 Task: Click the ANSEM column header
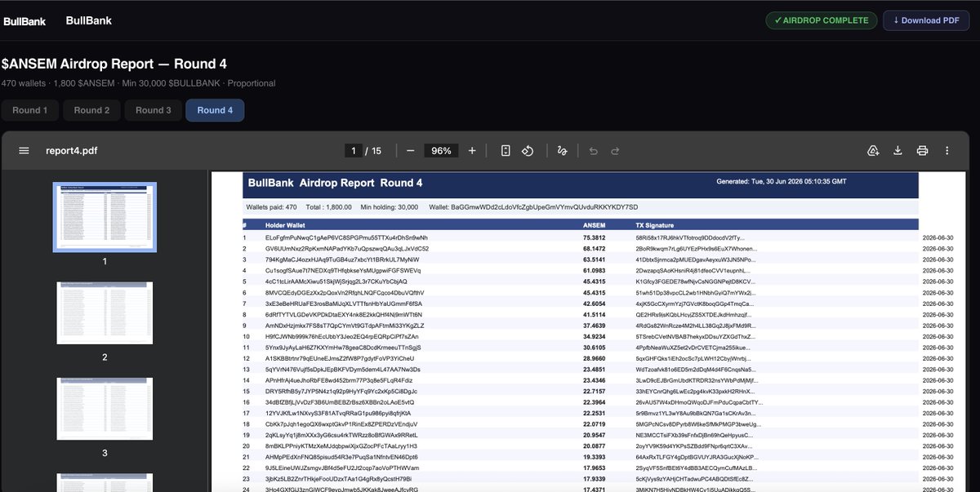[x=593, y=224]
